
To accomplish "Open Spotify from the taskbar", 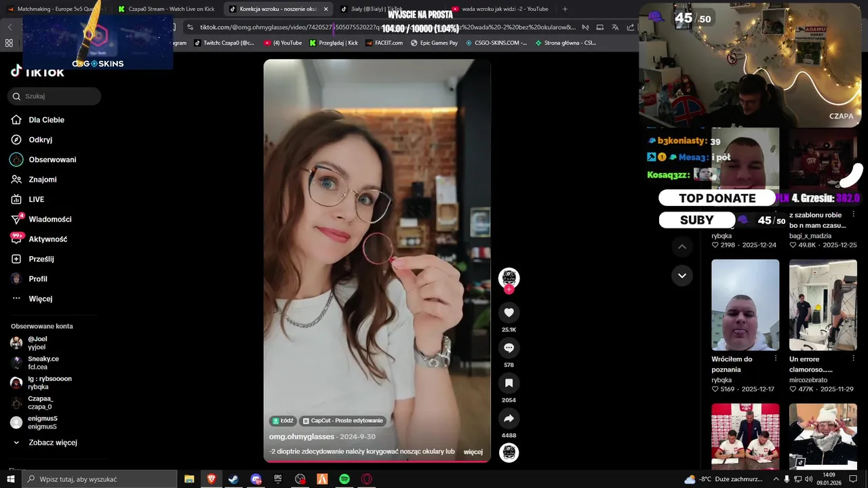I will pos(344,479).
